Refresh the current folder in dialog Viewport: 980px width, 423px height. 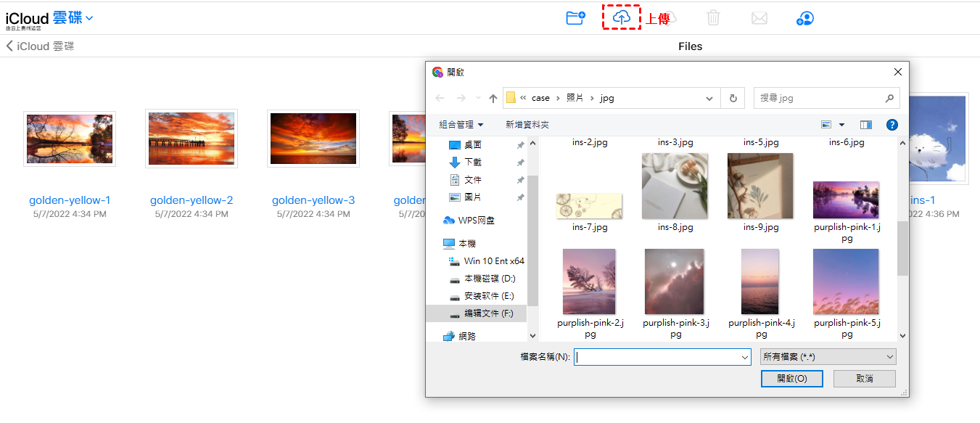click(733, 98)
